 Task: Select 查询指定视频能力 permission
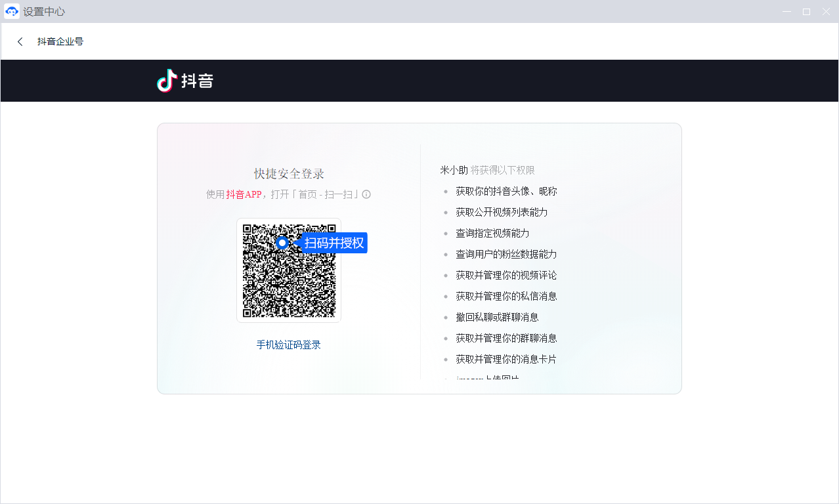click(x=492, y=233)
